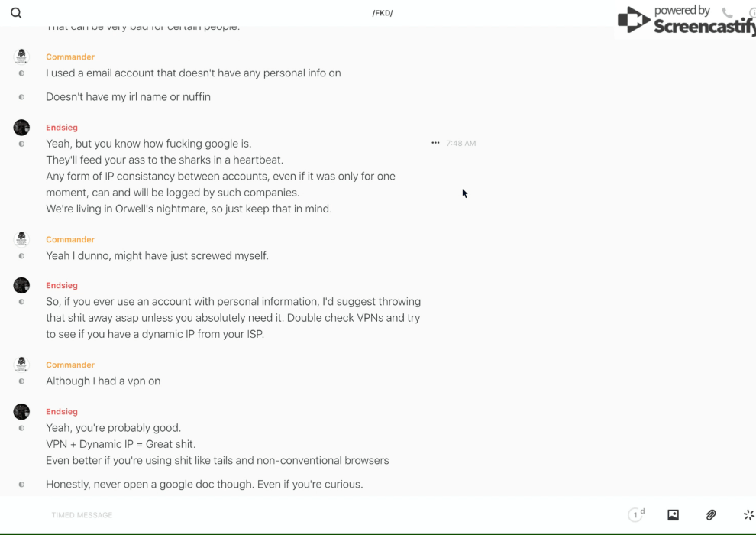Click the search magnifier icon
This screenshot has width=756, height=535.
pyautogui.click(x=16, y=13)
